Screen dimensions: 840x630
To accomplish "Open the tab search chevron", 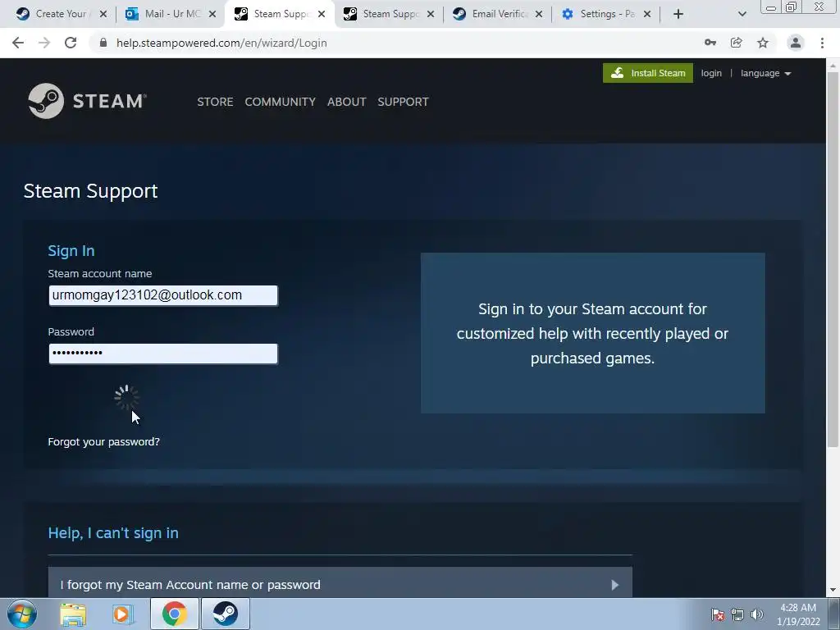I will (x=742, y=14).
